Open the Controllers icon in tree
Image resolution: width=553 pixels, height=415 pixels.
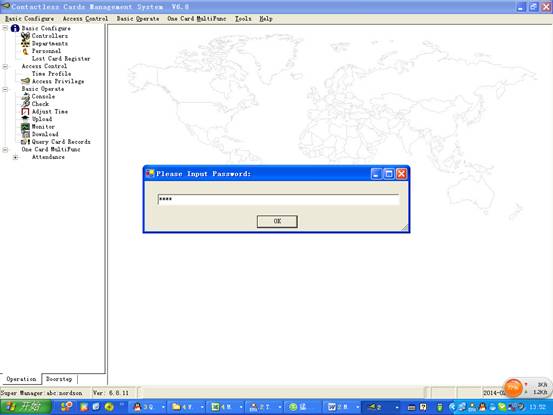[x=25, y=36]
